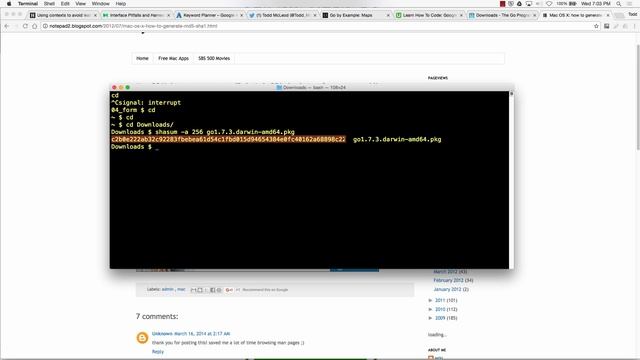Click the extension icon beside bookmark star
Image resolution: width=640 pixels, height=360 pixels.
point(607,26)
